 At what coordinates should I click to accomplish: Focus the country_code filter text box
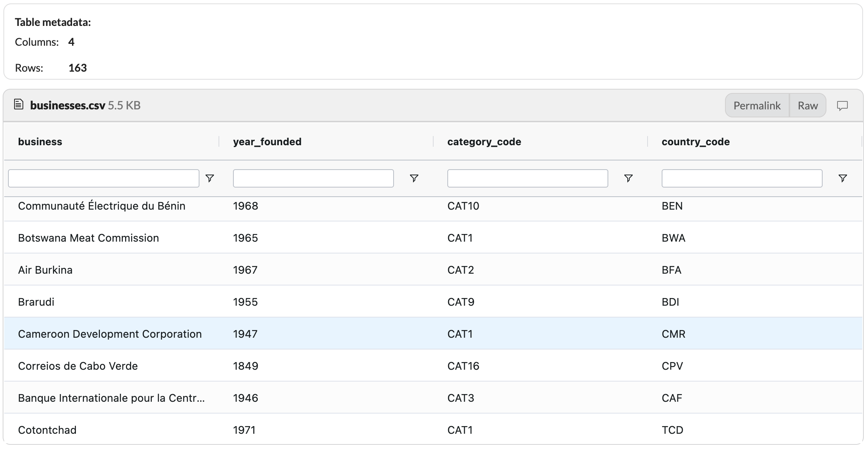[x=742, y=178]
